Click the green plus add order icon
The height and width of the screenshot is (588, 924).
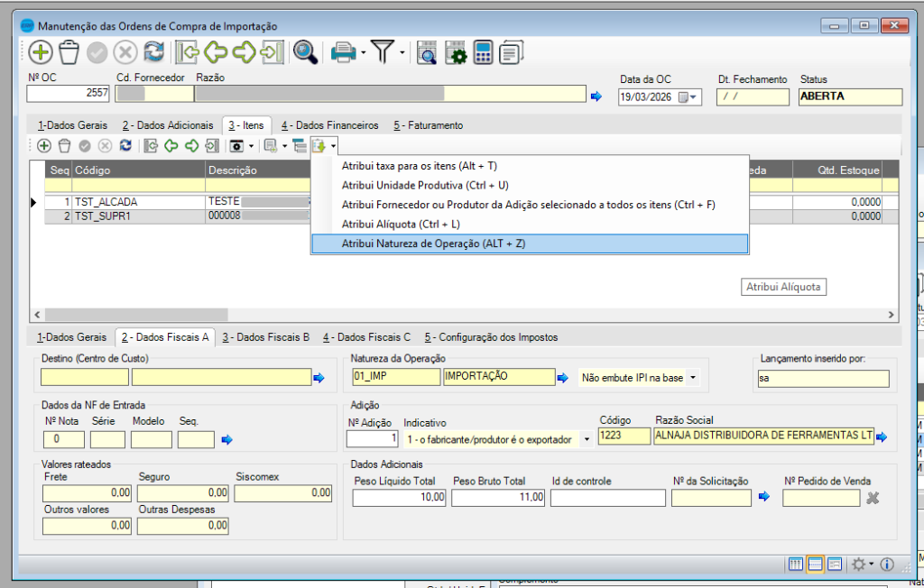(41, 52)
